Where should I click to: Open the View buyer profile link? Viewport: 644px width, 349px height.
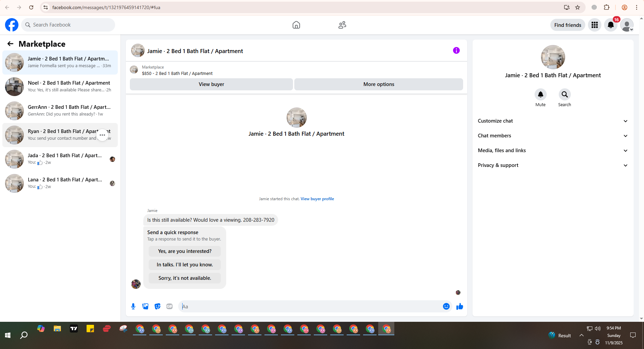[x=317, y=199]
